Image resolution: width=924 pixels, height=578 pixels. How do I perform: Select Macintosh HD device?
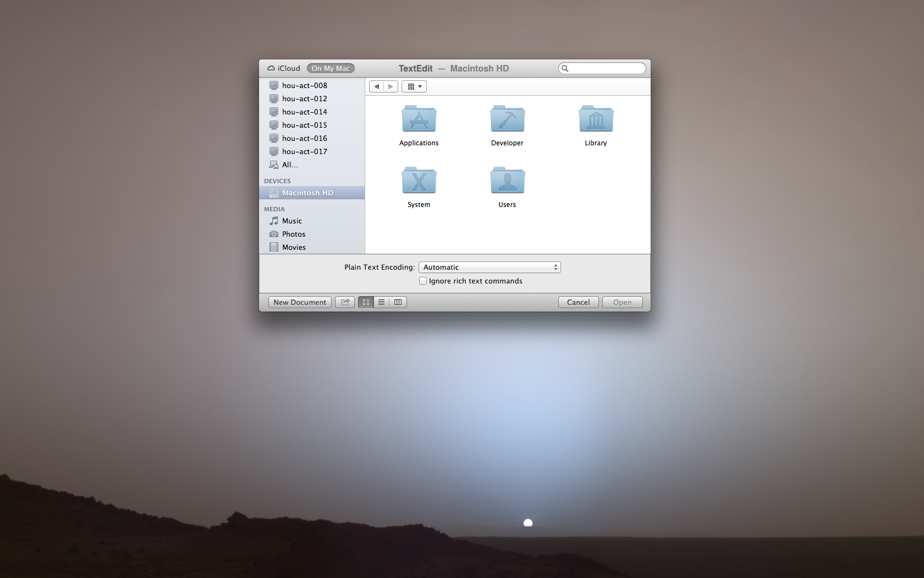[312, 193]
